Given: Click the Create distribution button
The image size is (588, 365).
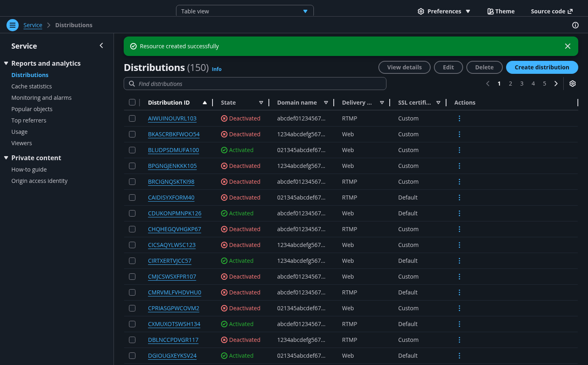Looking at the screenshot, I should click(542, 67).
